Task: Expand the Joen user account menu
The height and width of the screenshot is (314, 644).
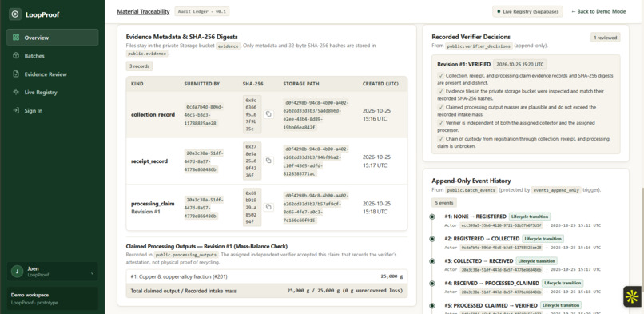Action: 53,272
